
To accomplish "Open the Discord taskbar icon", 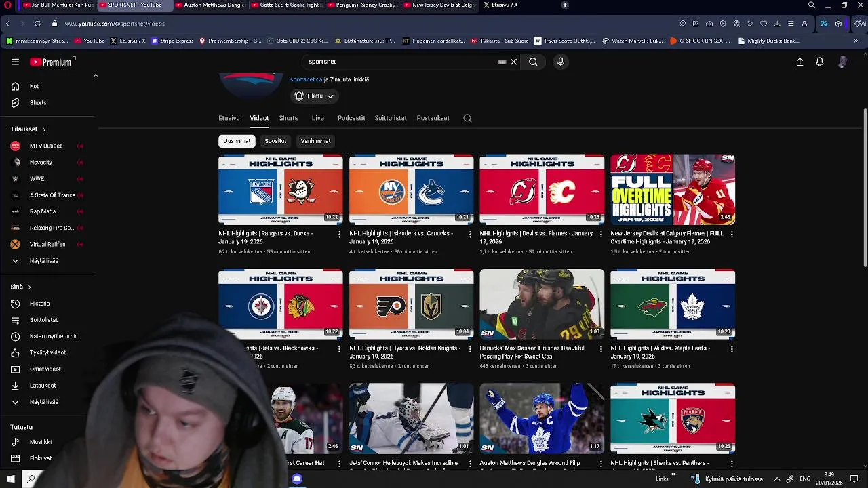I will pyautogui.click(x=296, y=479).
